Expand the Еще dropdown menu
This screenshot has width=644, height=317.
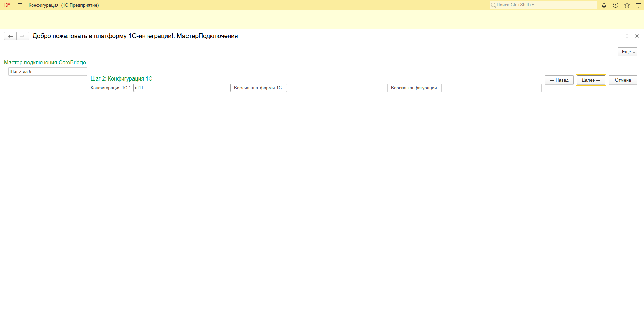pos(627,52)
